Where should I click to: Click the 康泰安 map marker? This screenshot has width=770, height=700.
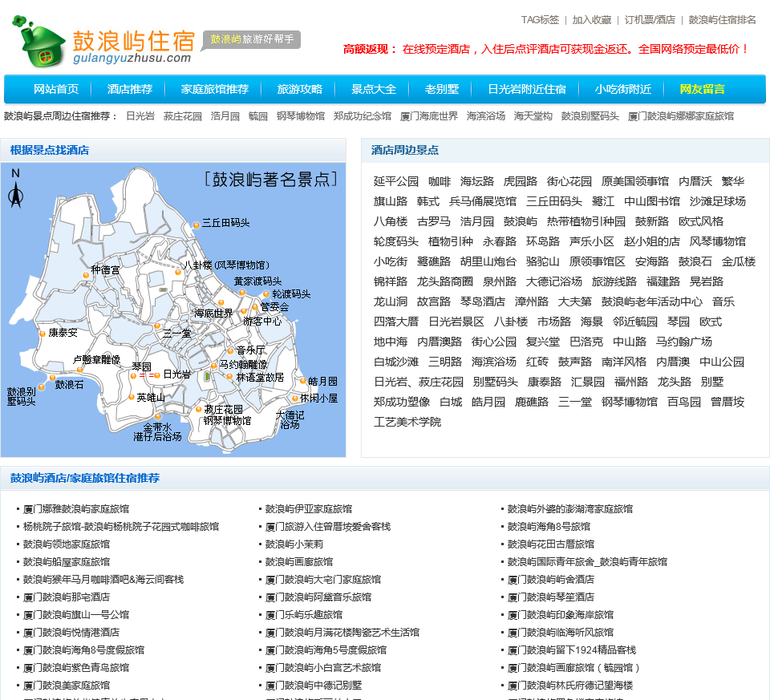(x=43, y=334)
